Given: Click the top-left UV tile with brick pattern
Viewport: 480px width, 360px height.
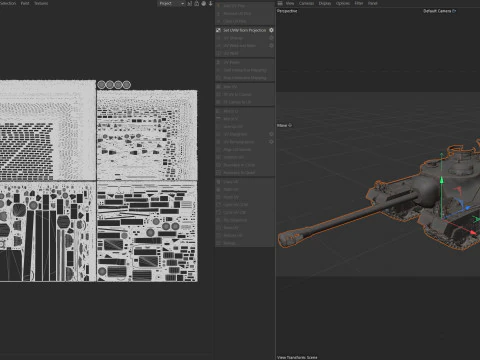Looking at the screenshot, I should click(48, 130).
